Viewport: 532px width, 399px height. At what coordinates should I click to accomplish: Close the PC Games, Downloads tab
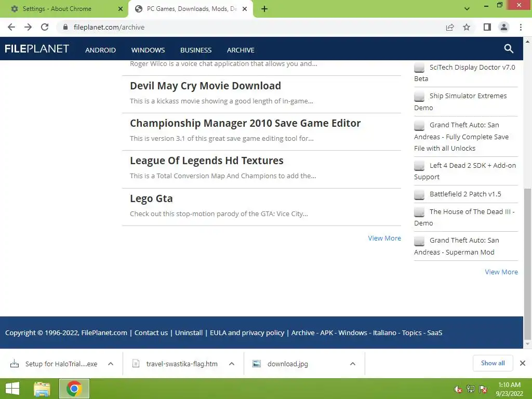tap(245, 9)
